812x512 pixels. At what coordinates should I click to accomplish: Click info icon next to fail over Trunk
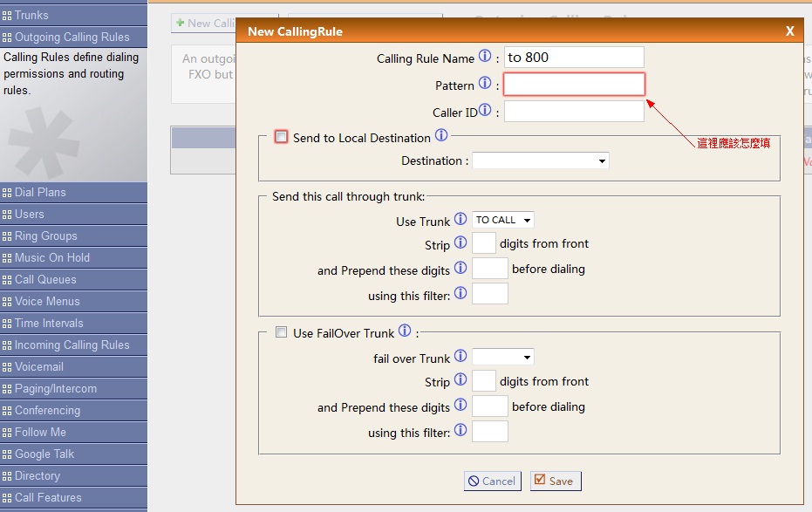pyautogui.click(x=461, y=356)
